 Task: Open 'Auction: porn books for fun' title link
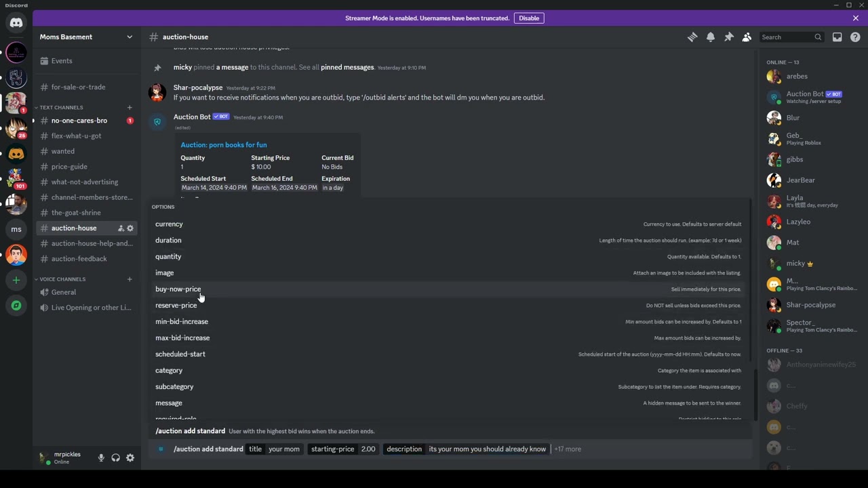click(x=224, y=145)
